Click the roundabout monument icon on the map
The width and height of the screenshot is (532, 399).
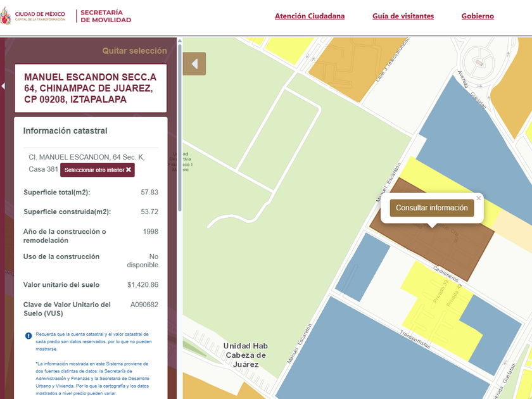(x=479, y=63)
